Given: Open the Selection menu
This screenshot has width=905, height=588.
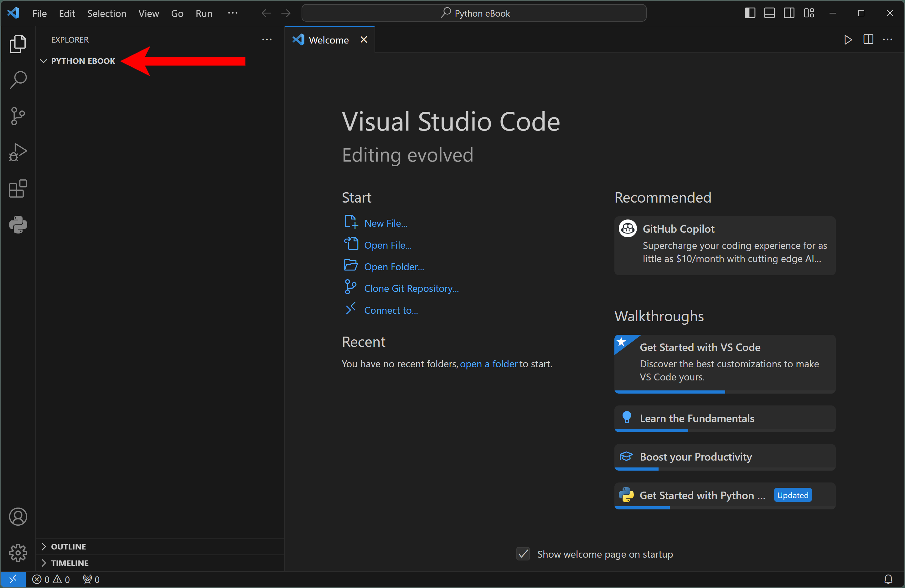Looking at the screenshot, I should tap(106, 13).
